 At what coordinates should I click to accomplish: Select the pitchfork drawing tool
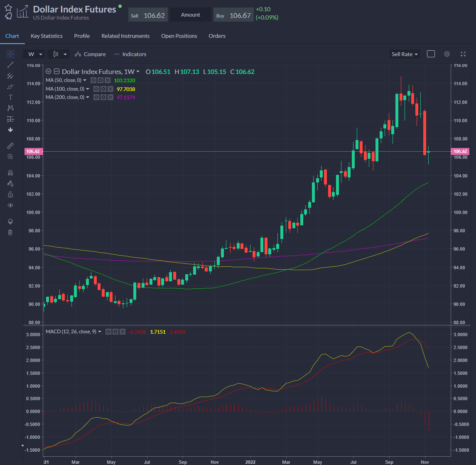click(x=10, y=76)
